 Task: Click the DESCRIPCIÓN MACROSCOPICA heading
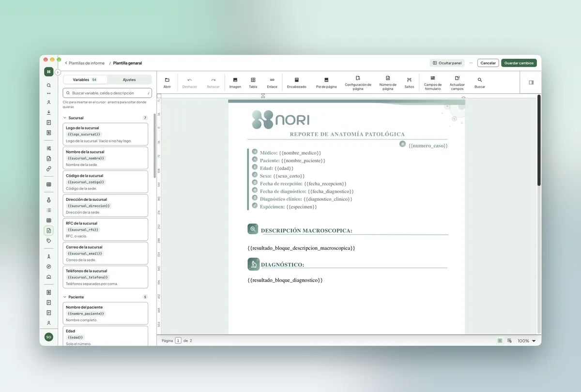[x=306, y=231]
